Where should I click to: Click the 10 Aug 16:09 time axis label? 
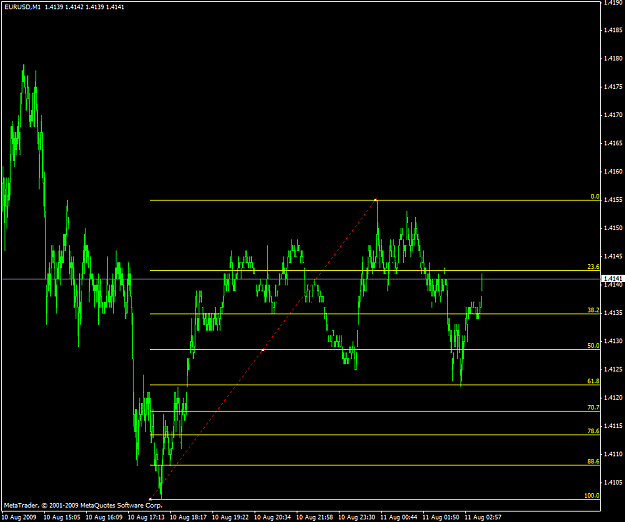(x=103, y=517)
